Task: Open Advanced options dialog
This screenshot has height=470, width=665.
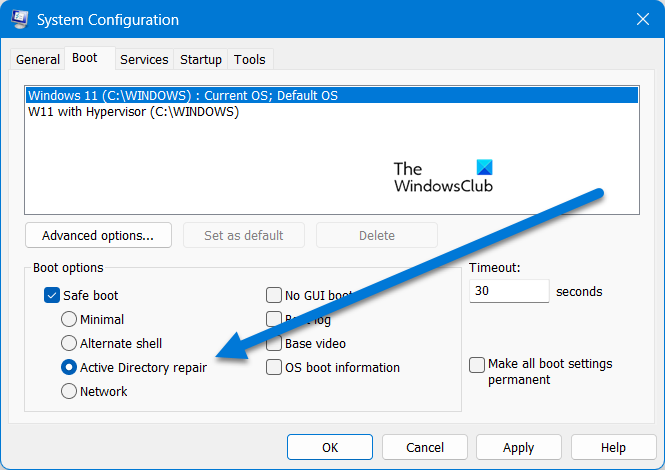Action: click(98, 235)
